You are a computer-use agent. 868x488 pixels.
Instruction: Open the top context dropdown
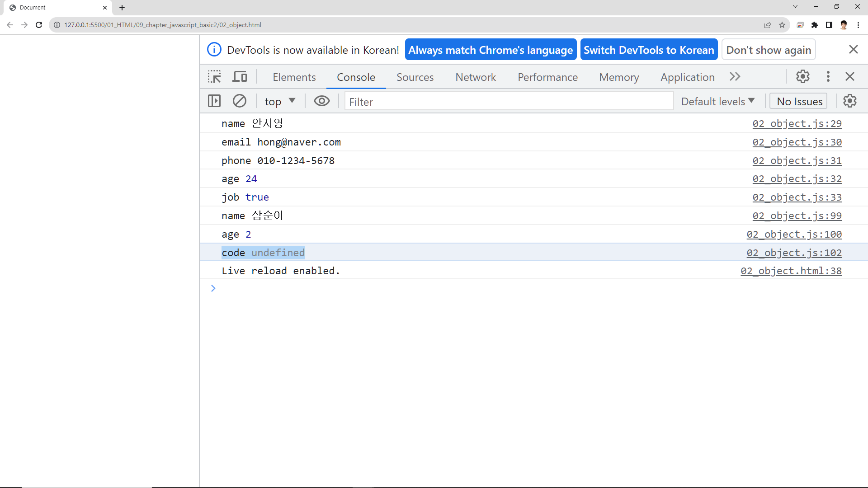(280, 101)
